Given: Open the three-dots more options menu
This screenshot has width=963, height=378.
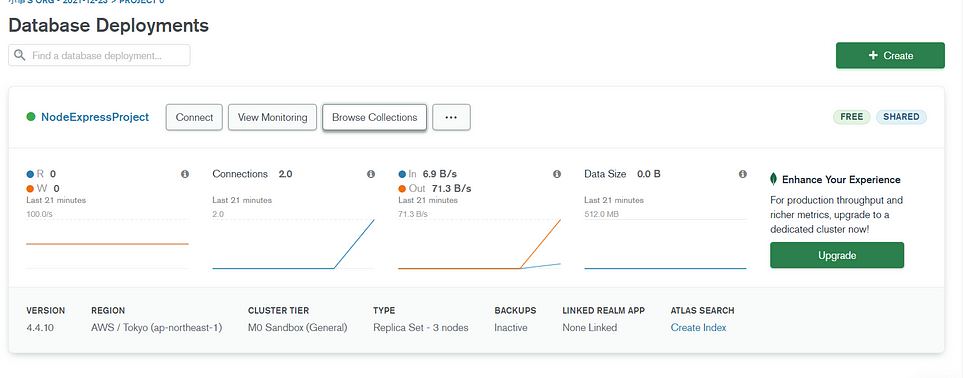Looking at the screenshot, I should (x=451, y=117).
